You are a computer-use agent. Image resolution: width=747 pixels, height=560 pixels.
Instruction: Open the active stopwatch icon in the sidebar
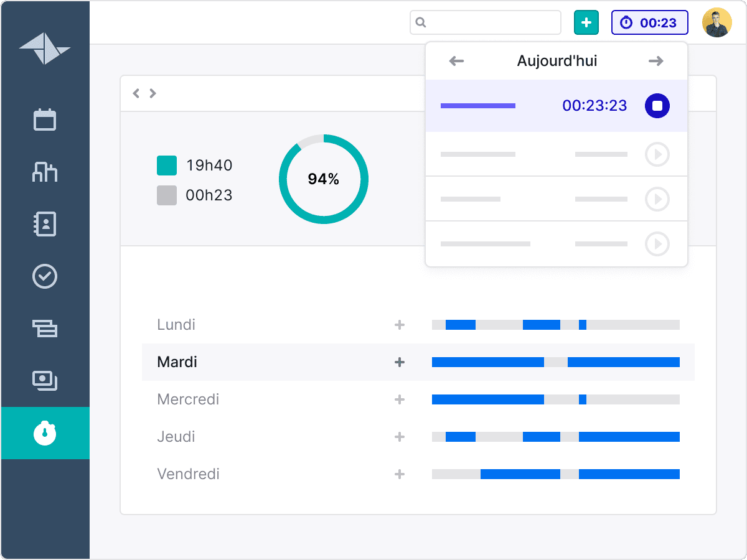coord(44,433)
